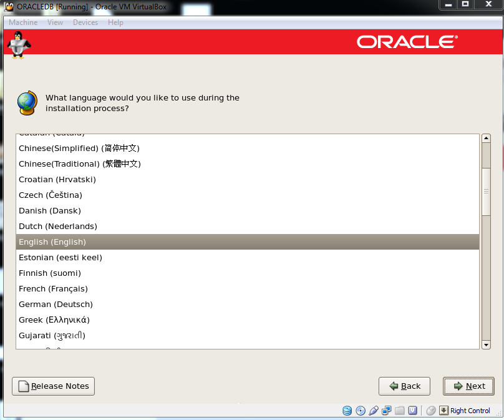The width and height of the screenshot is (504, 420).
Task: Click the keyboard capture arrow icon
Action: tap(443, 411)
